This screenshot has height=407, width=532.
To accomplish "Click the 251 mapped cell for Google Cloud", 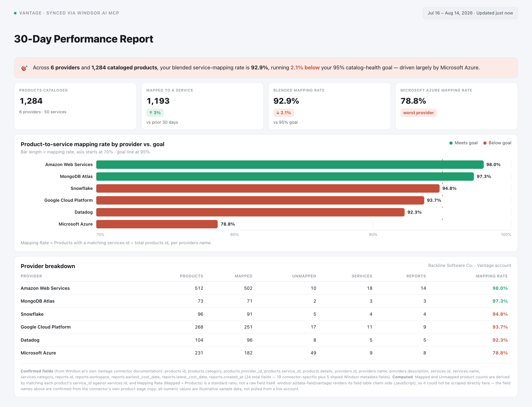I will pos(248,327).
